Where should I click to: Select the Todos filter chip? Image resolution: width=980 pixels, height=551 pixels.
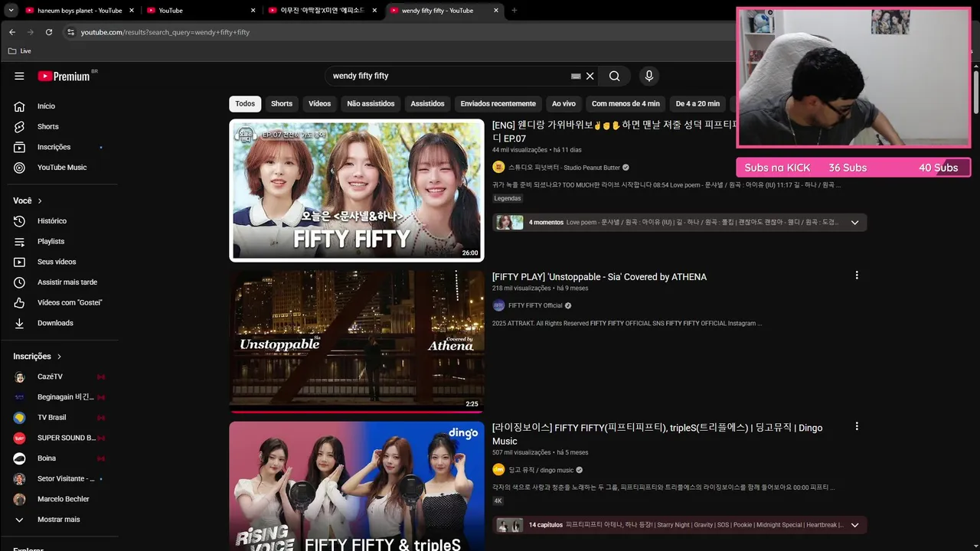[x=245, y=104]
